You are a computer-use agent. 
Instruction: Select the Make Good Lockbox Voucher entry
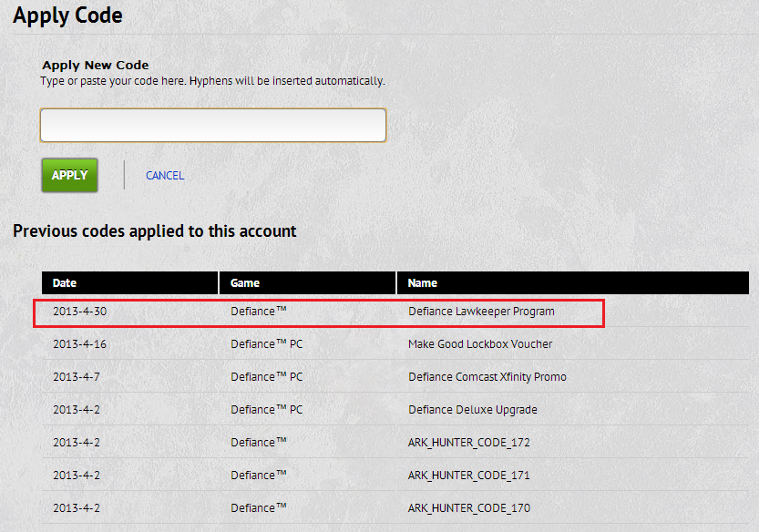click(480, 344)
